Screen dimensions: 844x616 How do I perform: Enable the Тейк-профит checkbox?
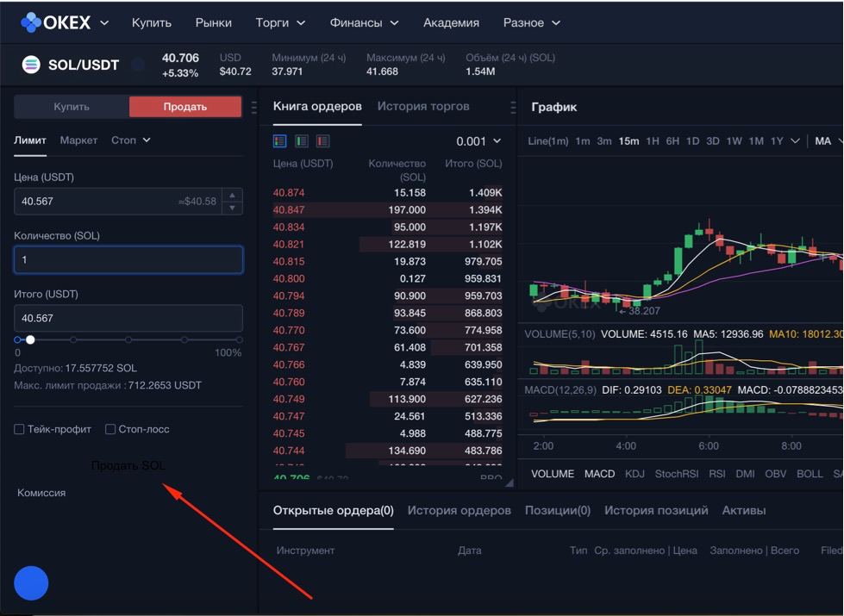19,429
